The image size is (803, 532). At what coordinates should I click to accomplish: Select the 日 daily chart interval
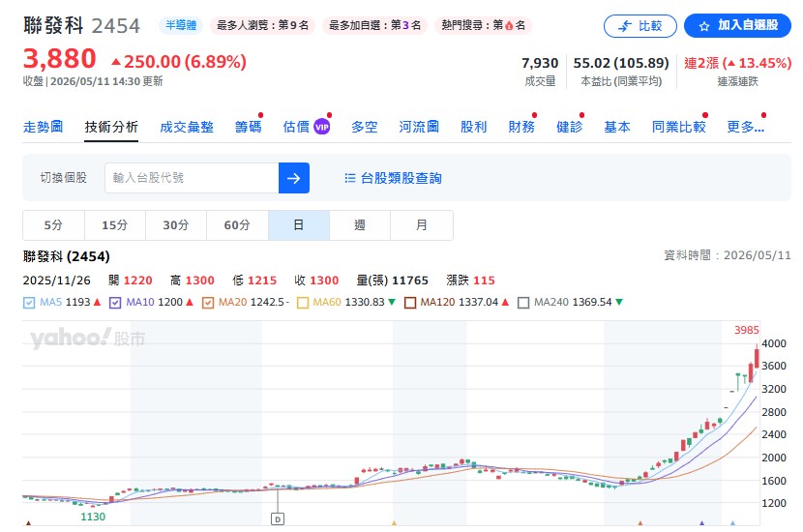(299, 225)
